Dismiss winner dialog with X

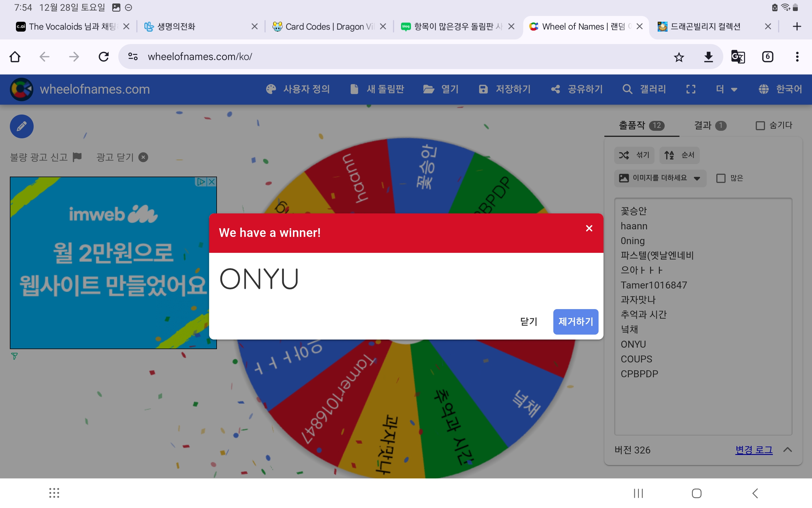(589, 228)
